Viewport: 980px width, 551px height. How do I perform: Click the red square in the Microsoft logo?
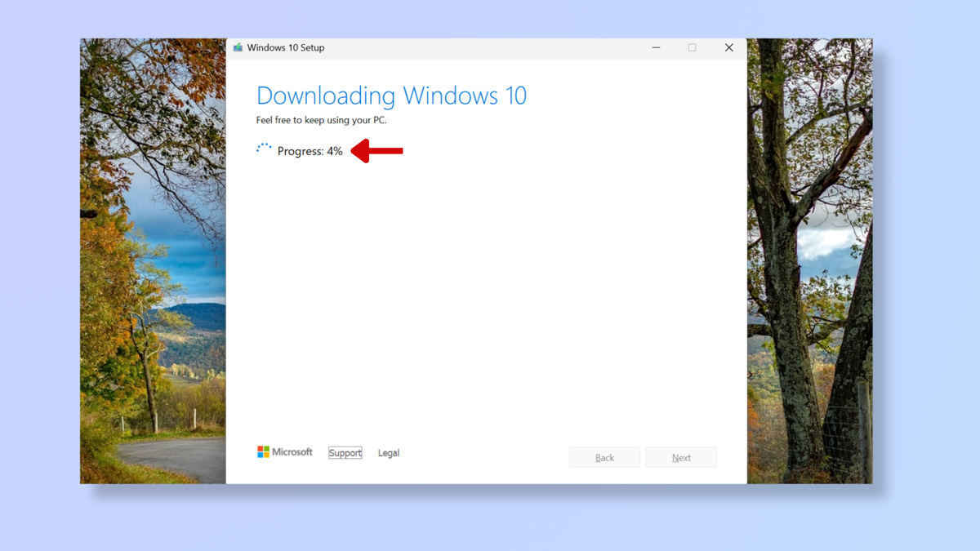click(x=260, y=448)
